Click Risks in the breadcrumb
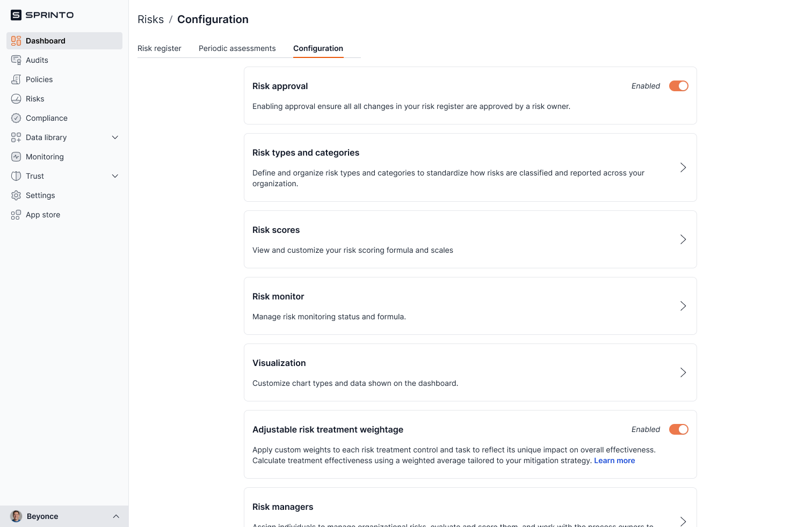 point(150,19)
